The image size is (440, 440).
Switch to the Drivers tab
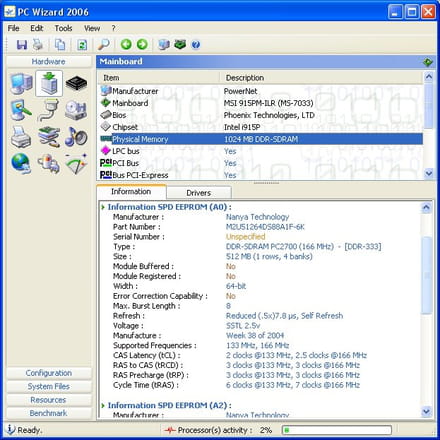tap(199, 193)
